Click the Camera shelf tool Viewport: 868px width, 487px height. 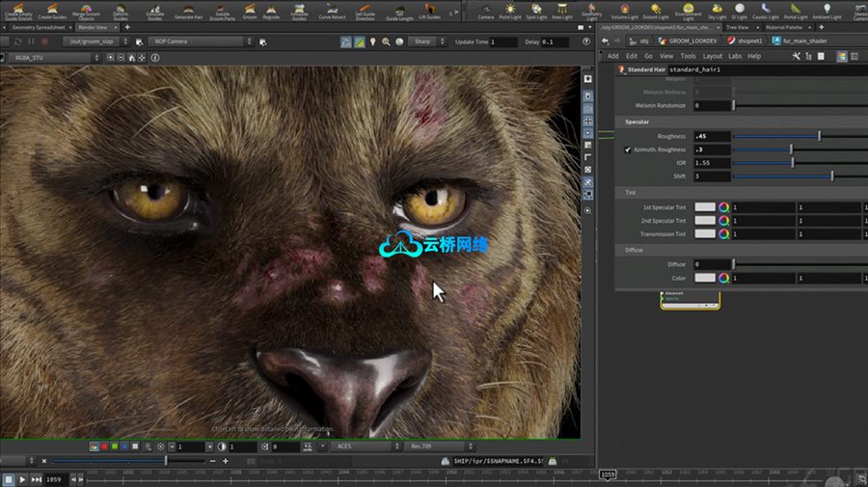[x=486, y=12]
